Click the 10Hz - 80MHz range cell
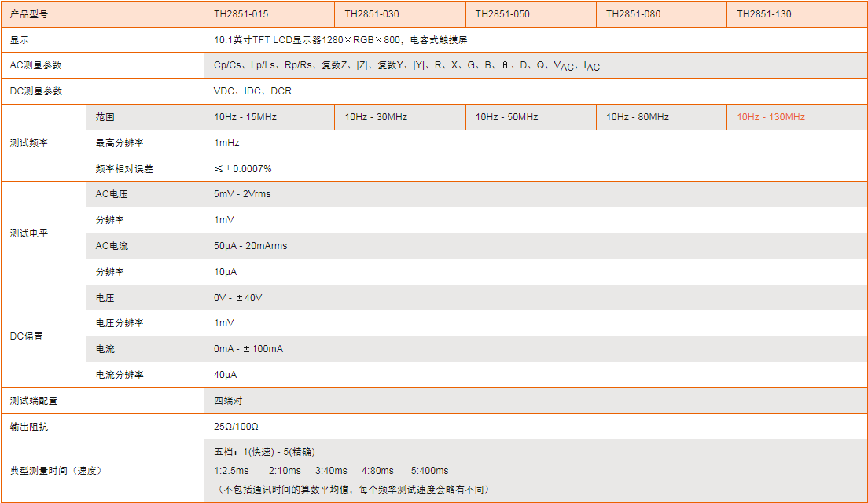Viewport: 868px width, 503px height. [637, 117]
